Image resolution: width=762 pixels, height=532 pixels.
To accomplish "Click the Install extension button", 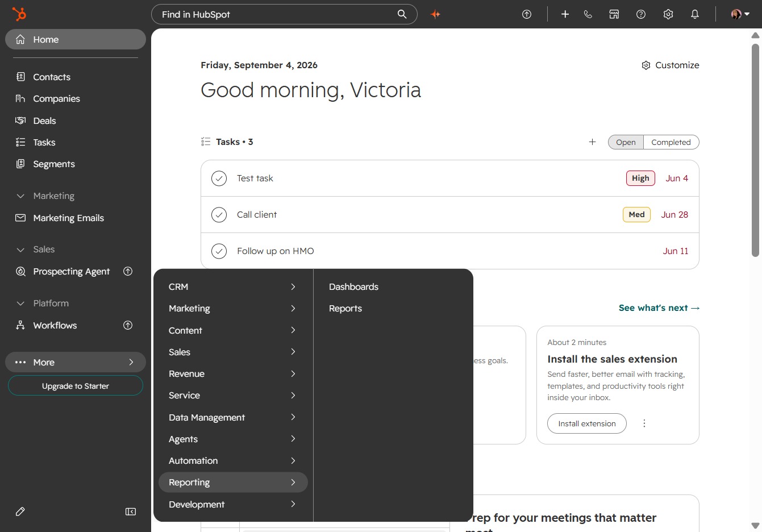I will coord(587,423).
